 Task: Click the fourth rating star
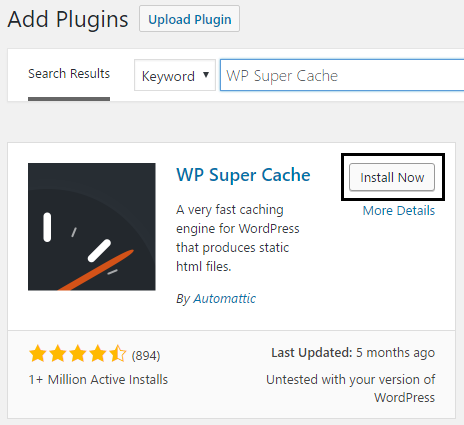point(98,354)
